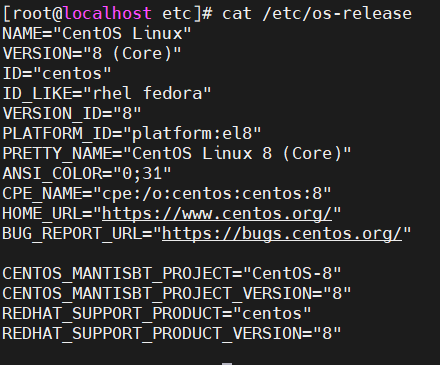This screenshot has height=365, width=440.
Task: Click the CENTOS_MANTISBT_PROJECT="CentOS-8" line
Action: (x=172, y=274)
